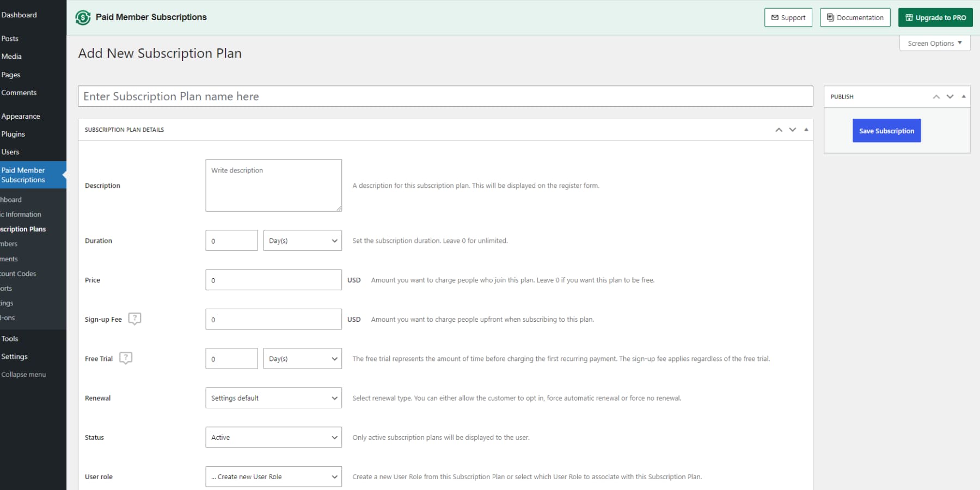Open the Duration unit Day(s) dropdown
Image resolution: width=980 pixels, height=490 pixels.
tap(302, 240)
